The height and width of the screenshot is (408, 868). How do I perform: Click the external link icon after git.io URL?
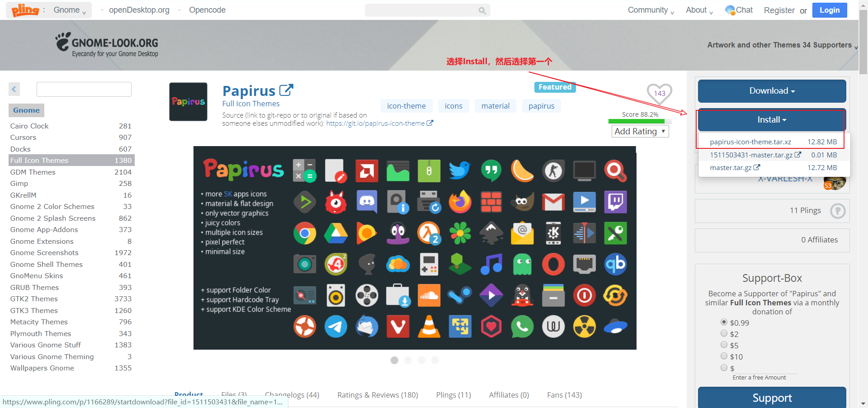point(430,123)
